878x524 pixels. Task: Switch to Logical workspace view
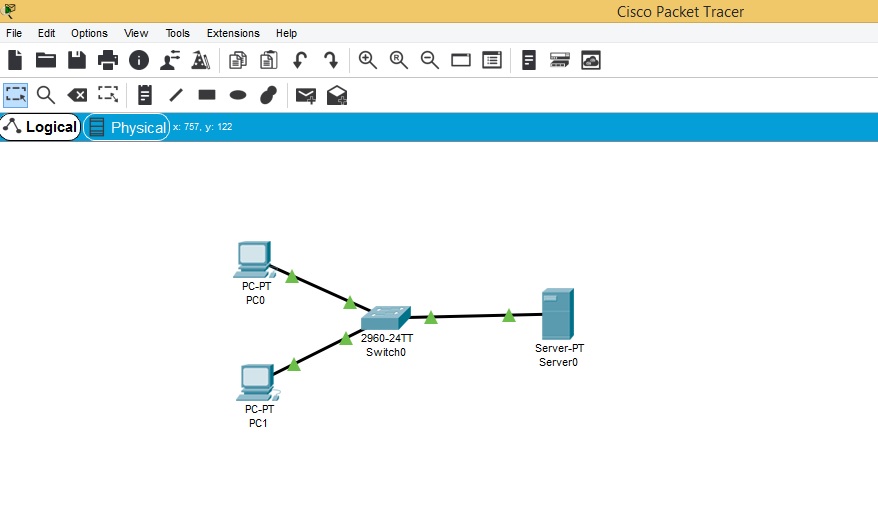pyautogui.click(x=40, y=127)
